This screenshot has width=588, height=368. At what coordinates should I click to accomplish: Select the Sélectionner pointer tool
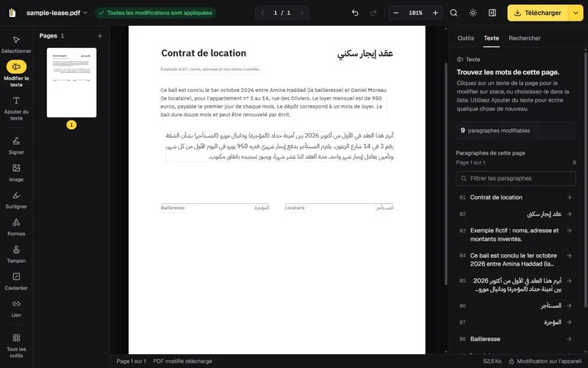click(16, 44)
